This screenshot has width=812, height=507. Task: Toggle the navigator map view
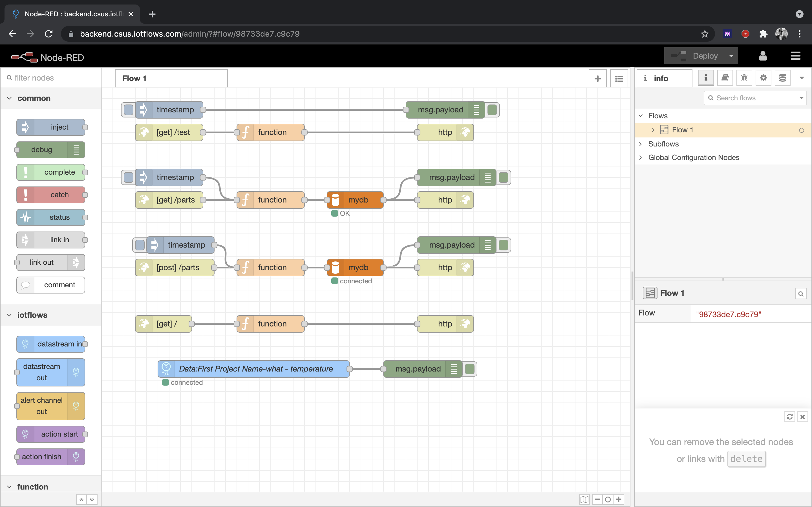click(x=584, y=499)
